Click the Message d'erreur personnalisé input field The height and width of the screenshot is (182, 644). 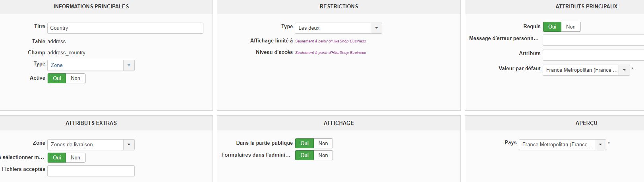pyautogui.click(x=593, y=40)
